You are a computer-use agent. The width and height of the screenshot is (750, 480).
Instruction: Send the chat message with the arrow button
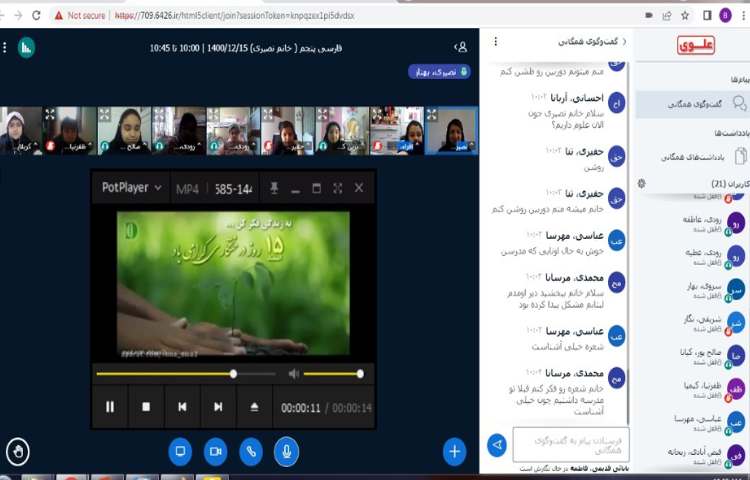click(497, 445)
